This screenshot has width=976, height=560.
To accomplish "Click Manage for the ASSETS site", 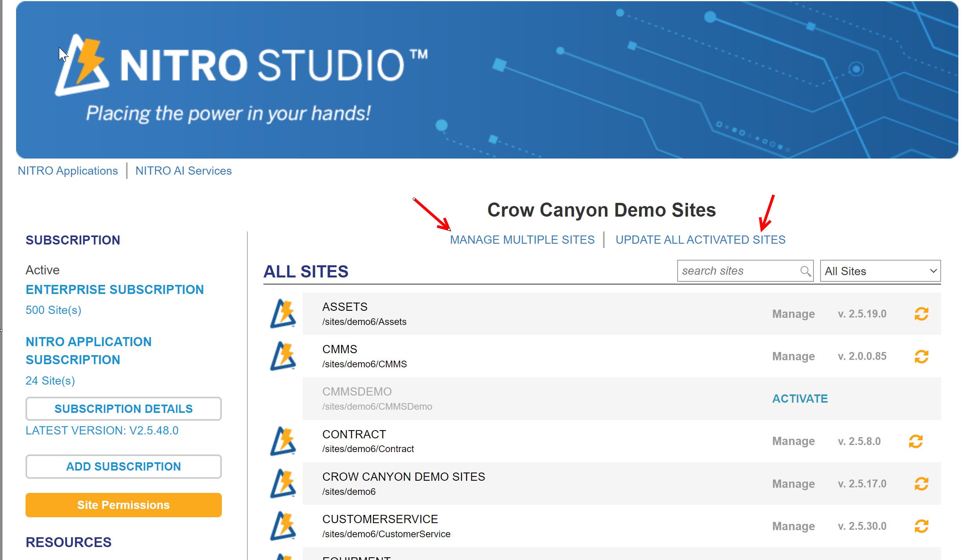I will pyautogui.click(x=793, y=314).
